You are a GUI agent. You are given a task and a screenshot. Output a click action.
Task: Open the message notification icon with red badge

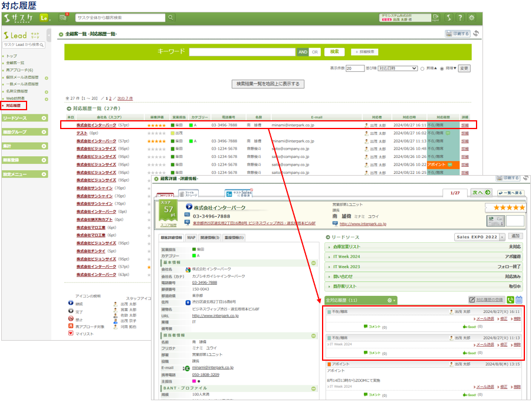[x=63, y=17]
